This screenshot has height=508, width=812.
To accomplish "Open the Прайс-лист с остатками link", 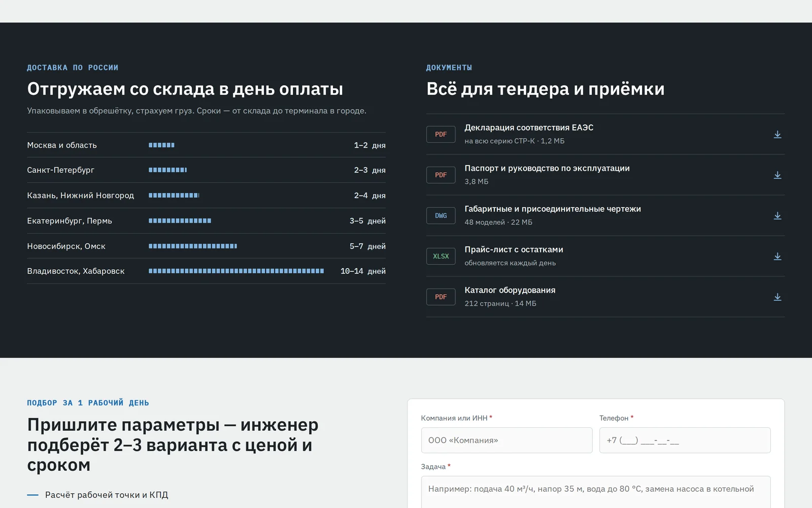I will point(514,249).
